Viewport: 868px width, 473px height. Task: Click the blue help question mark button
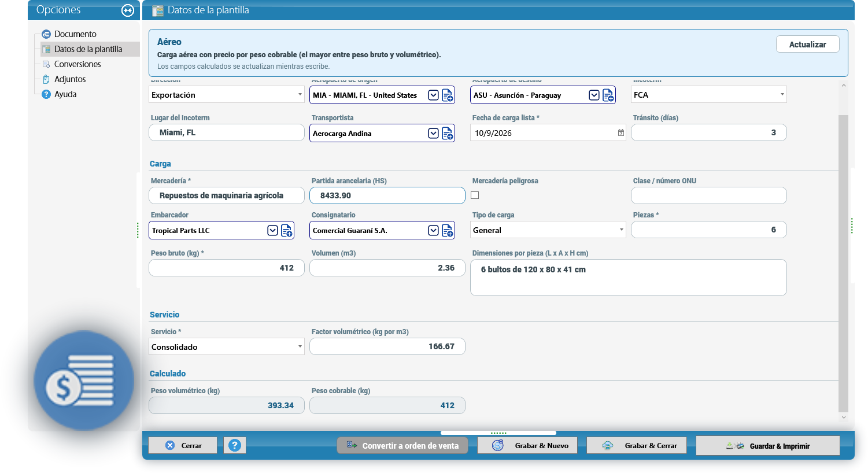235,445
